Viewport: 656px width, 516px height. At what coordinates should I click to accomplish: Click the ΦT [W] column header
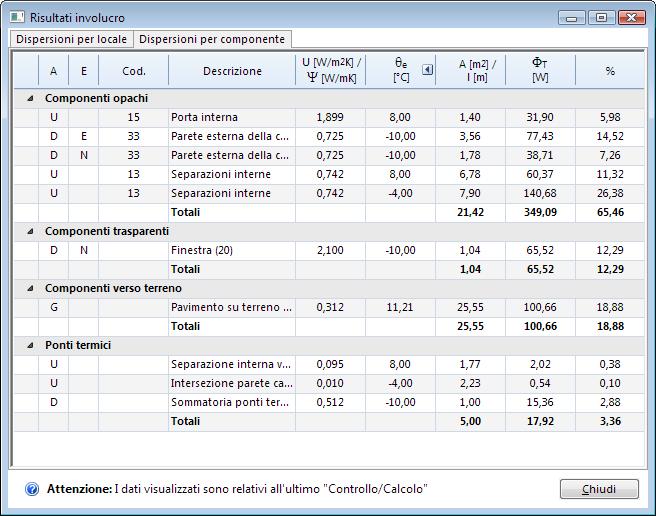pos(541,70)
